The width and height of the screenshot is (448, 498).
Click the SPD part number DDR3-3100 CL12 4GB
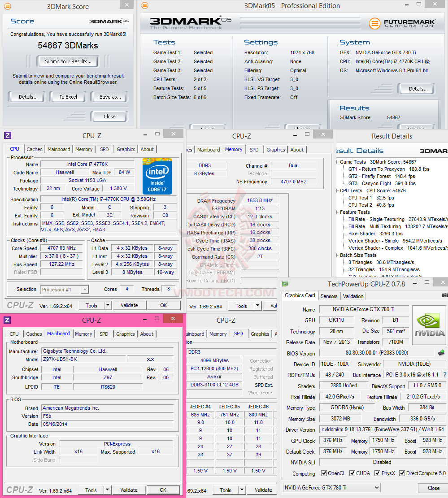point(214,385)
